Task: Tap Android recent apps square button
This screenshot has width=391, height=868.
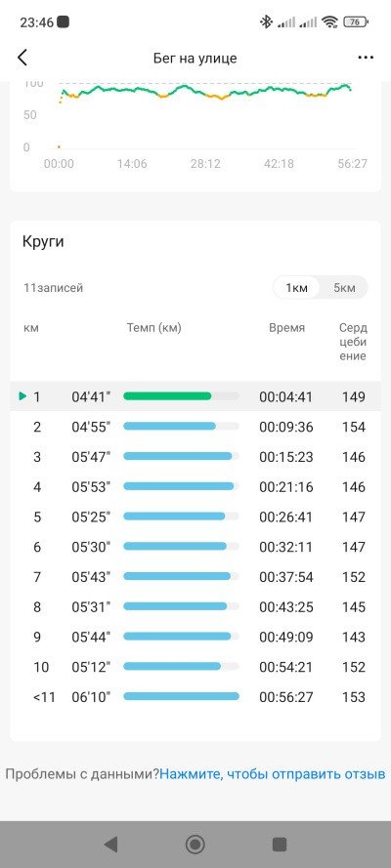Action: click(280, 844)
